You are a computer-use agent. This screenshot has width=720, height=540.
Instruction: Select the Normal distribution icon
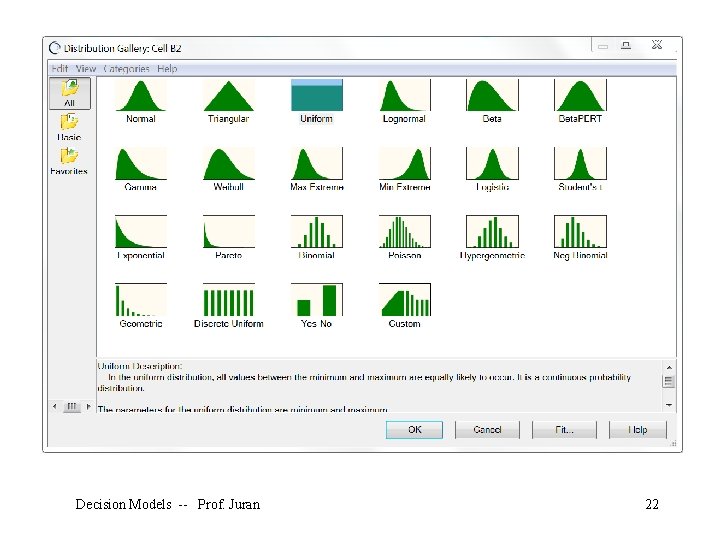pyautogui.click(x=141, y=95)
